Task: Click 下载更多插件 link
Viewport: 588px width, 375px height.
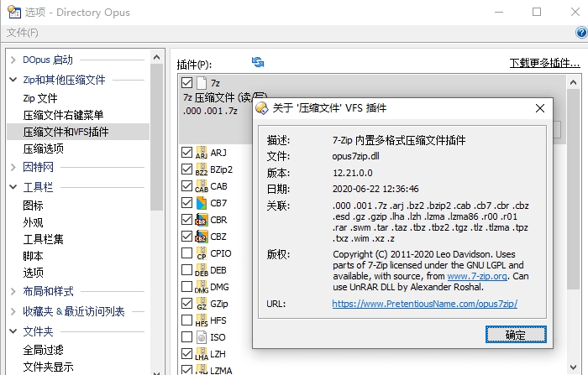Action: coord(544,63)
